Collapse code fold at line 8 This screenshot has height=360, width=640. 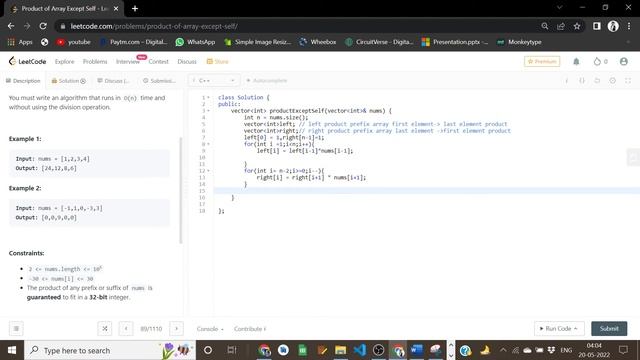pos(209,144)
